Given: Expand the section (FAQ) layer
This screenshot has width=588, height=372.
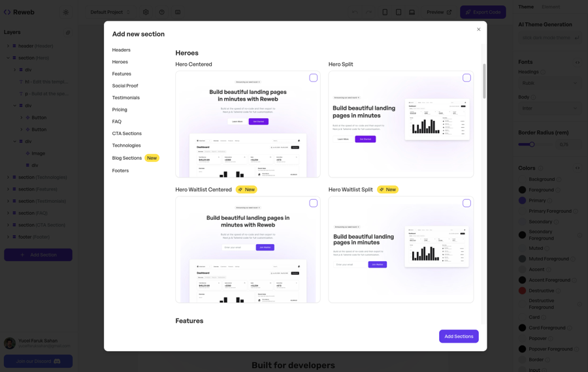Looking at the screenshot, I should [8, 213].
